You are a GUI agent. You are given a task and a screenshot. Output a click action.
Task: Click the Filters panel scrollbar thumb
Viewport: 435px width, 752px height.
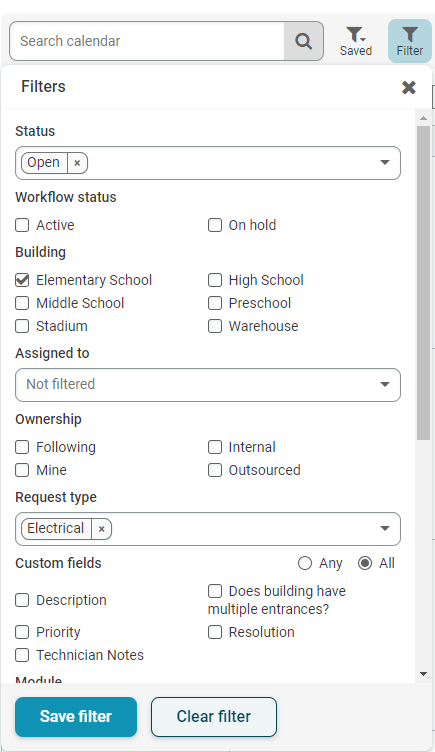423,283
